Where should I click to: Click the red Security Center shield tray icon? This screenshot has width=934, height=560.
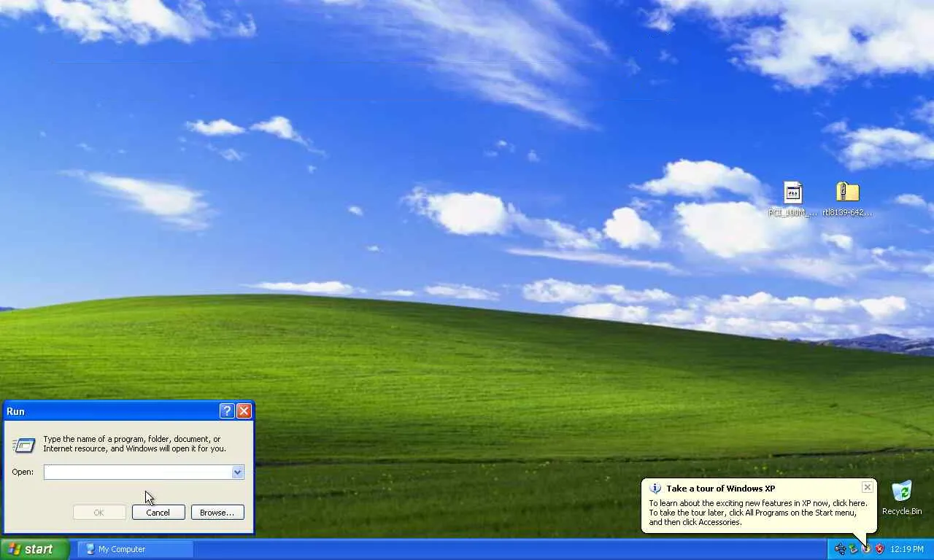[x=879, y=549]
